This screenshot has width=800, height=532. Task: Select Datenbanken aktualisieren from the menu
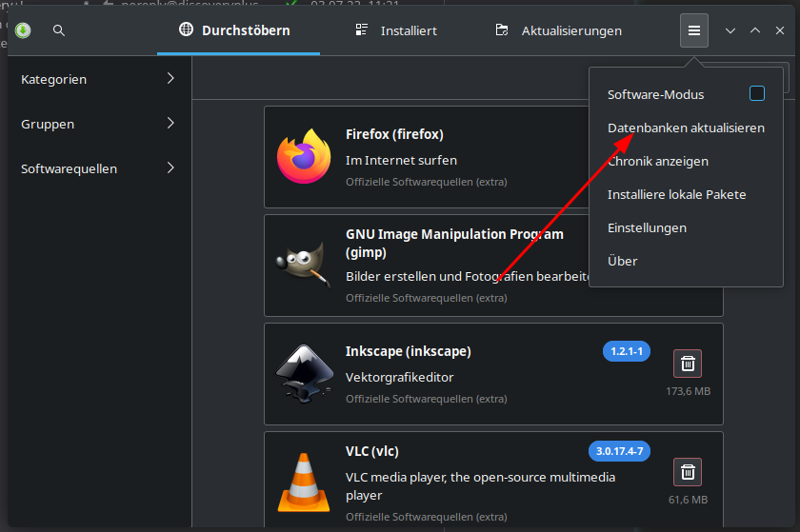pos(686,128)
